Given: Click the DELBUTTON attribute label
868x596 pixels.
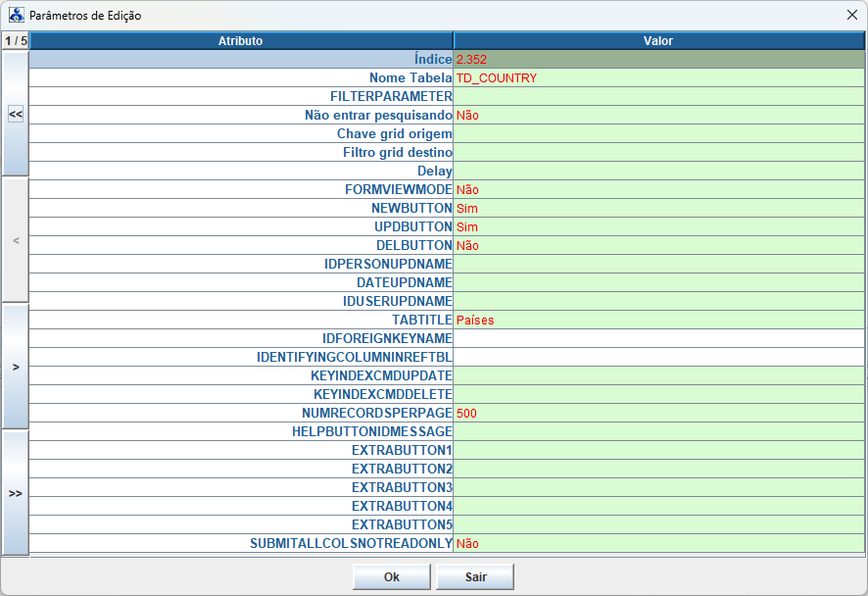Looking at the screenshot, I should point(414,245).
